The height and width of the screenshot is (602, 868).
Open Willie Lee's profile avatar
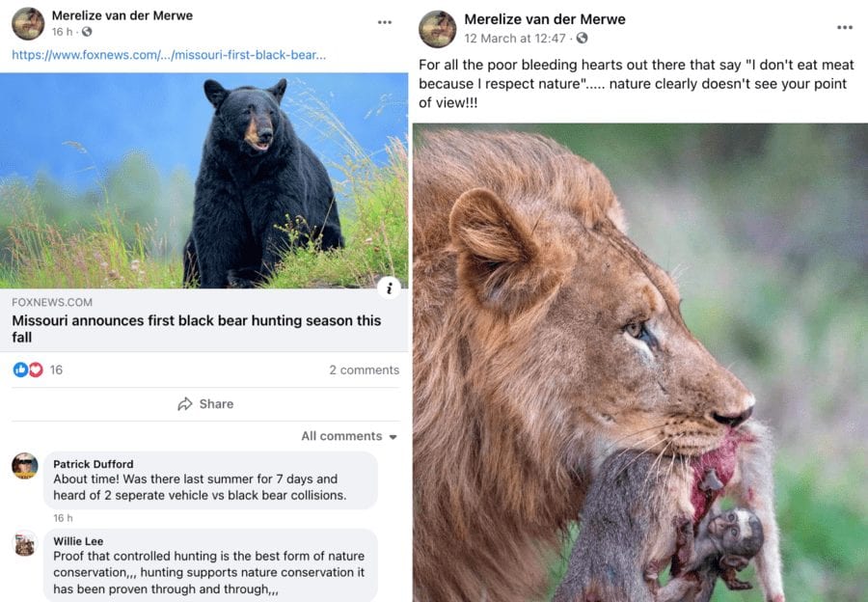pyautogui.click(x=25, y=543)
